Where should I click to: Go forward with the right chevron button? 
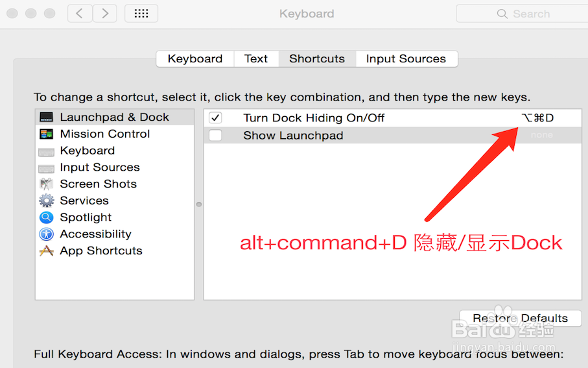pos(105,14)
